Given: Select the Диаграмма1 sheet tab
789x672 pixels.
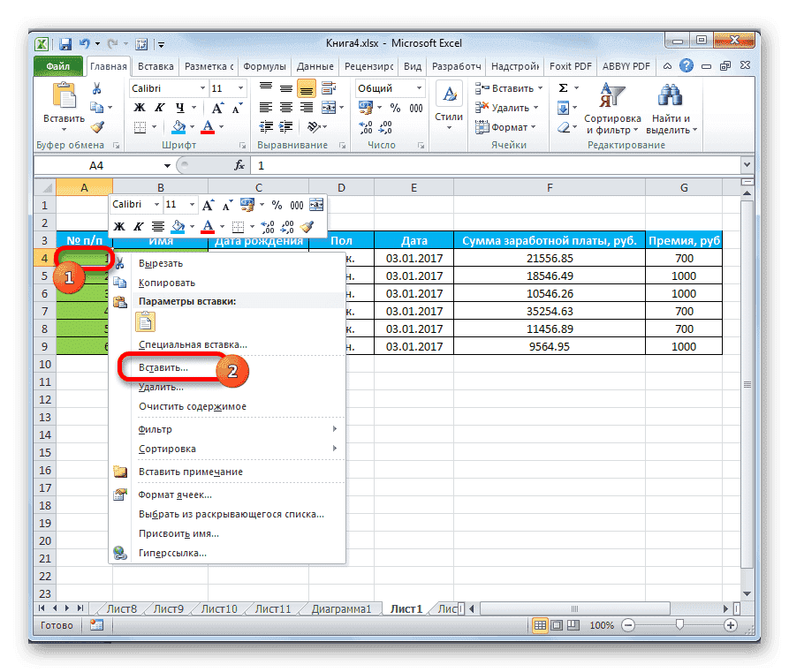Looking at the screenshot, I should click(340, 608).
